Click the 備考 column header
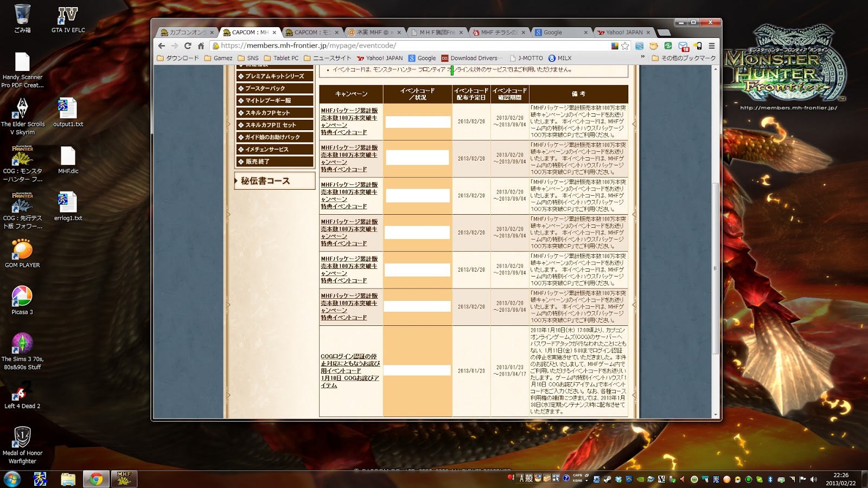868x488 pixels. click(x=578, y=94)
